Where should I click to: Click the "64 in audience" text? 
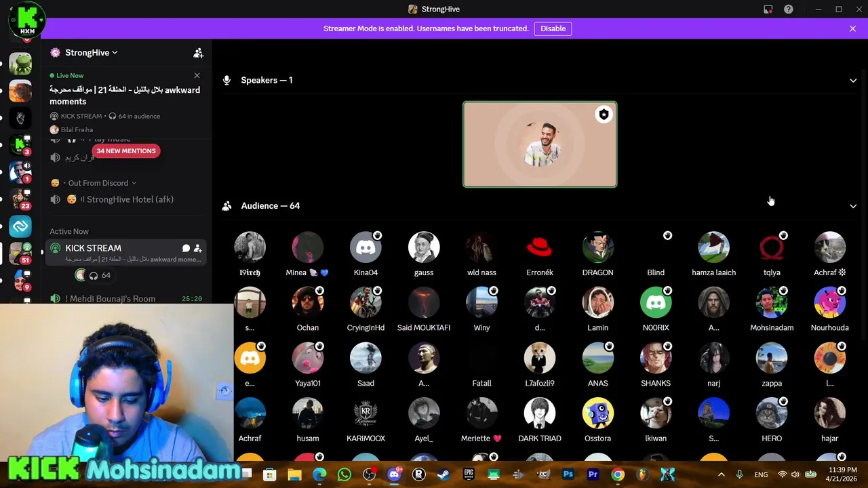139,117
